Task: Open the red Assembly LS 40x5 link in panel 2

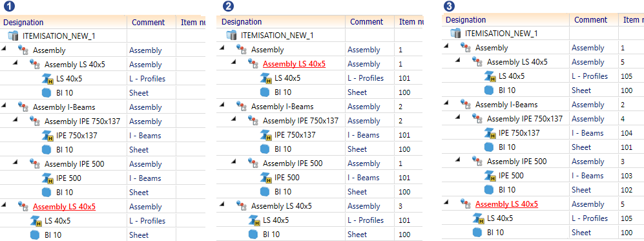Action: [294, 64]
